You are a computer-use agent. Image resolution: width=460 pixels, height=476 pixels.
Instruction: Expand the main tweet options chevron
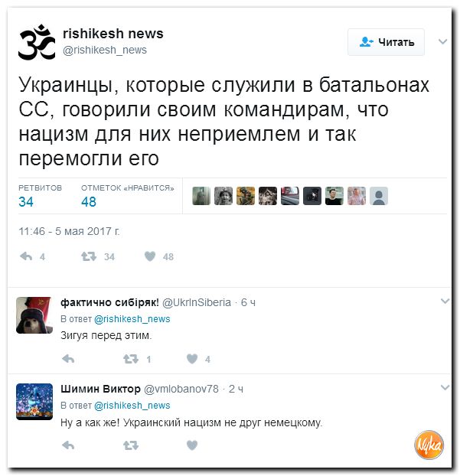coord(443,41)
